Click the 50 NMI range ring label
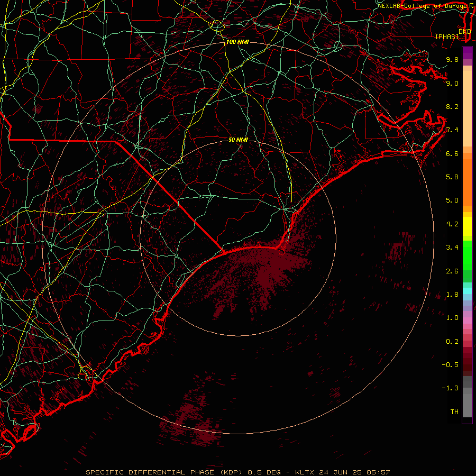476x476 pixels. click(238, 140)
